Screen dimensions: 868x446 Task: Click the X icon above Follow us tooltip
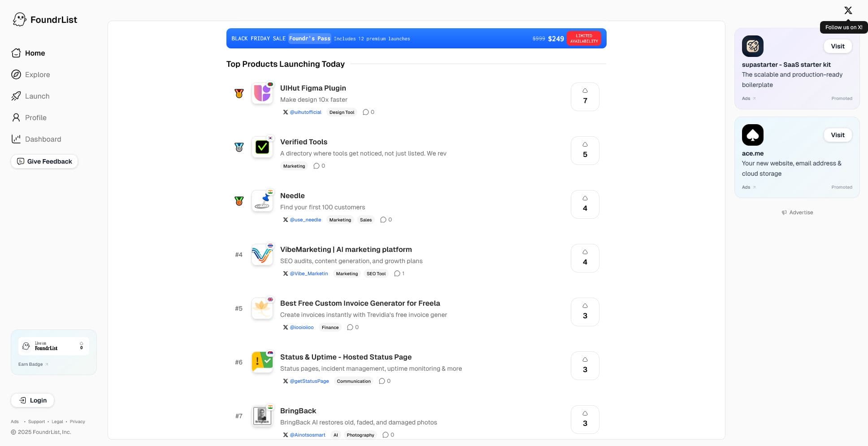[848, 10]
